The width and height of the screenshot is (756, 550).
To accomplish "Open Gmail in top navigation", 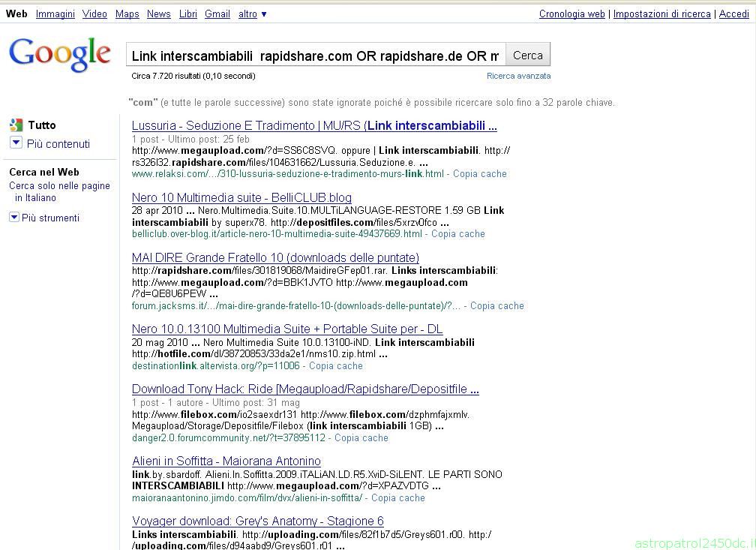I will tap(217, 14).
